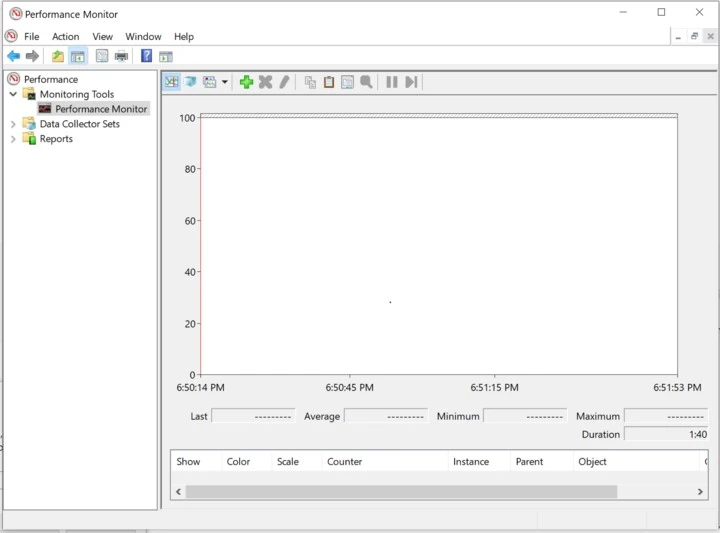Viewport: 720px width, 533px height.
Task: Toggle Show/Hide Console Tree button
Action: [77, 56]
